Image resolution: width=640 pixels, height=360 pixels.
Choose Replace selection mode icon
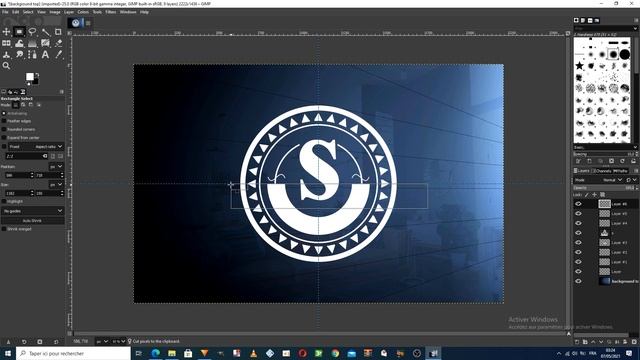coord(16,105)
